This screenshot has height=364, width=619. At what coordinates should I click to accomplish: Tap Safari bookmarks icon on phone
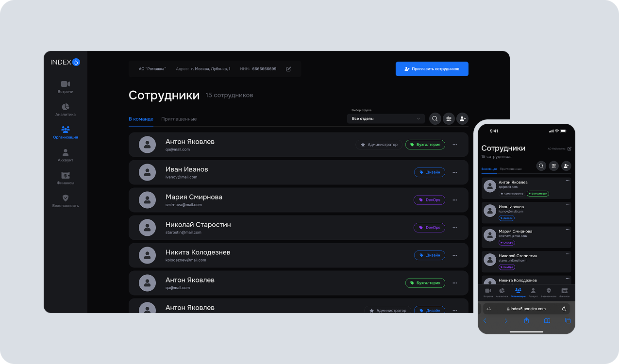click(547, 321)
